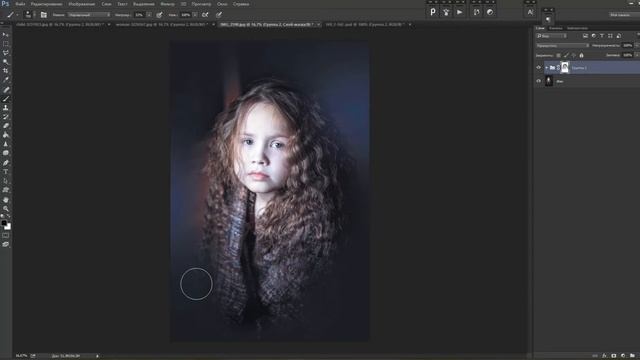Image resolution: width=640 pixels, height=360 pixels.
Task: Open the Справка menu
Action: [241, 4]
